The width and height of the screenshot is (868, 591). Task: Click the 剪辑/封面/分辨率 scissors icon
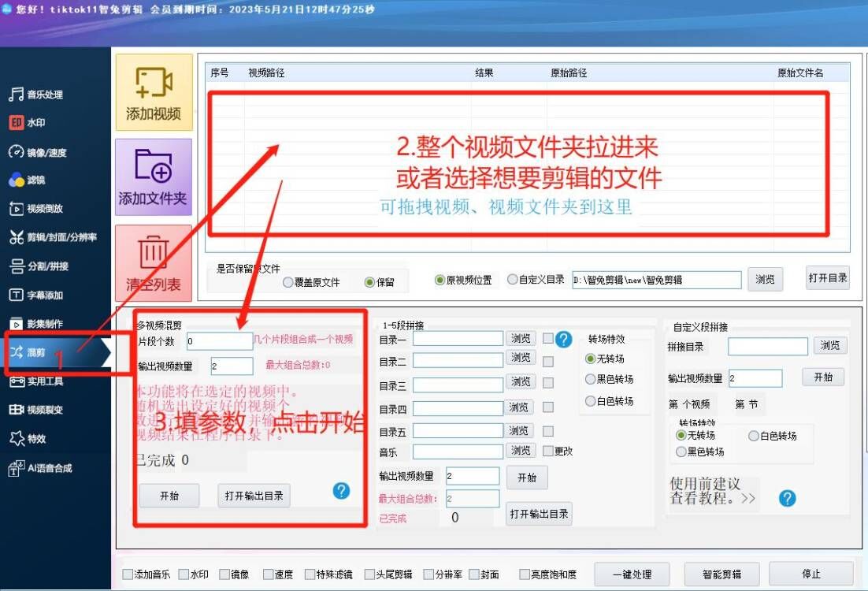click(x=16, y=237)
